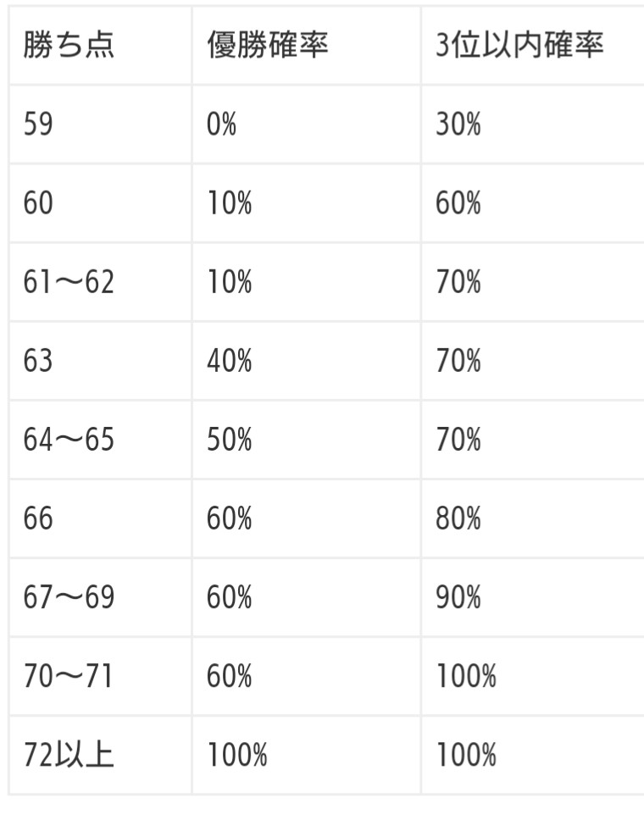Screen dimensions: 644x831
Task: Click the 3位以内確率 column header
Action: (x=519, y=46)
